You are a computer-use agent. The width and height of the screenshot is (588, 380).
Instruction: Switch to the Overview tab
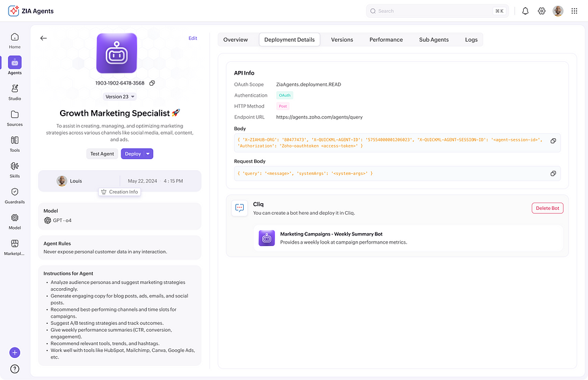[235, 40]
